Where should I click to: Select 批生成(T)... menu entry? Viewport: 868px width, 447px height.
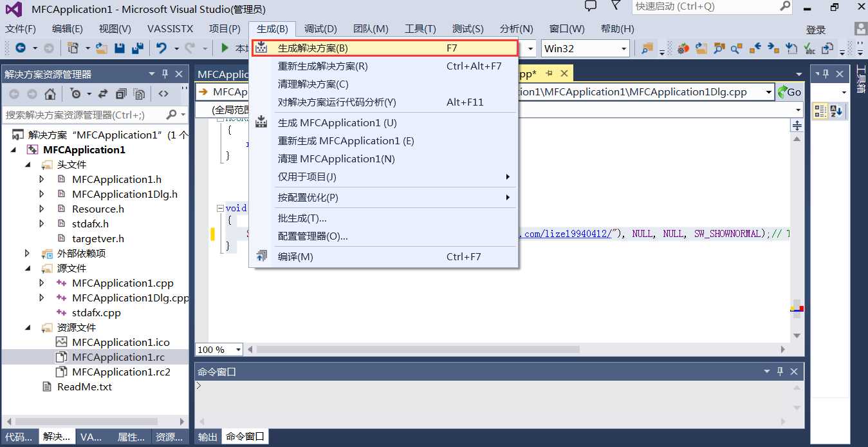coord(384,218)
